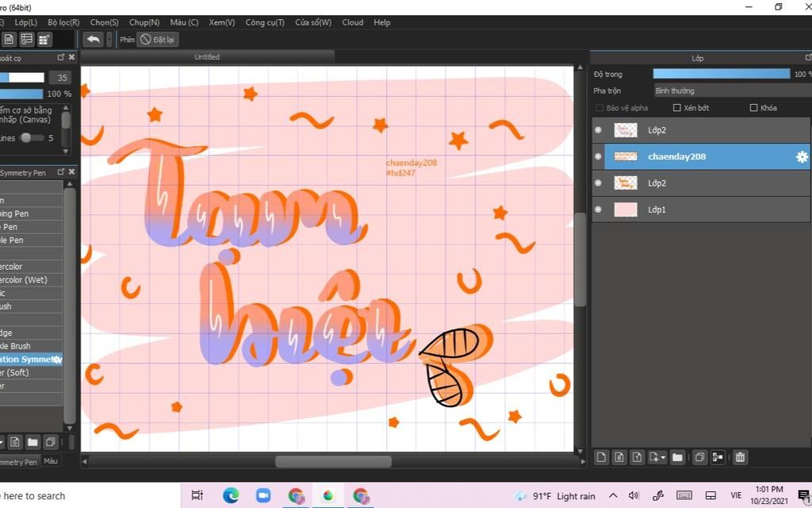The width and height of the screenshot is (812, 508).
Task: Close the Symmetry Pen brush panel
Action: point(71,172)
